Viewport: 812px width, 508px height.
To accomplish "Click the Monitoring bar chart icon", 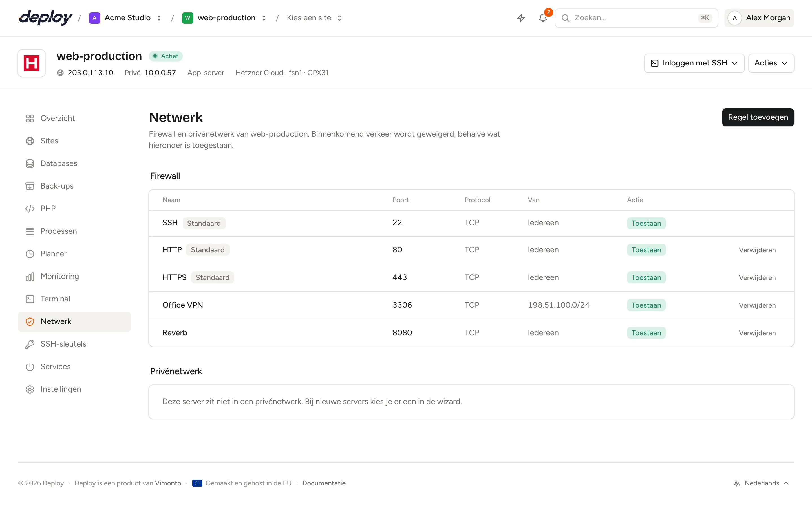I will [x=30, y=276].
